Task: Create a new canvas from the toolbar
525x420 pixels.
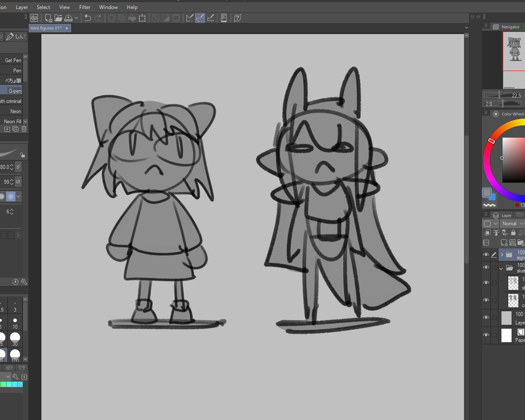Action: pyautogui.click(x=48, y=18)
